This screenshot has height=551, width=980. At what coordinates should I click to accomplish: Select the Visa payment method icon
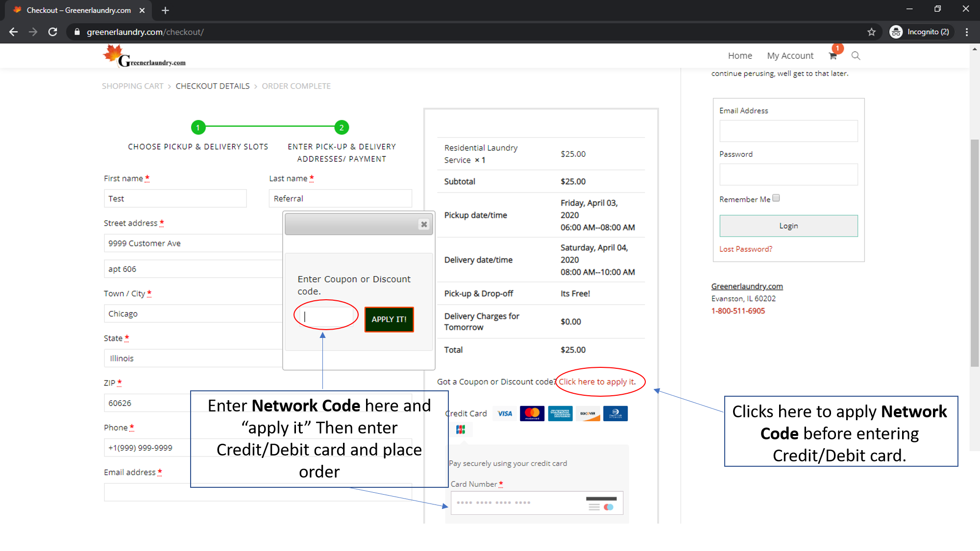(505, 413)
